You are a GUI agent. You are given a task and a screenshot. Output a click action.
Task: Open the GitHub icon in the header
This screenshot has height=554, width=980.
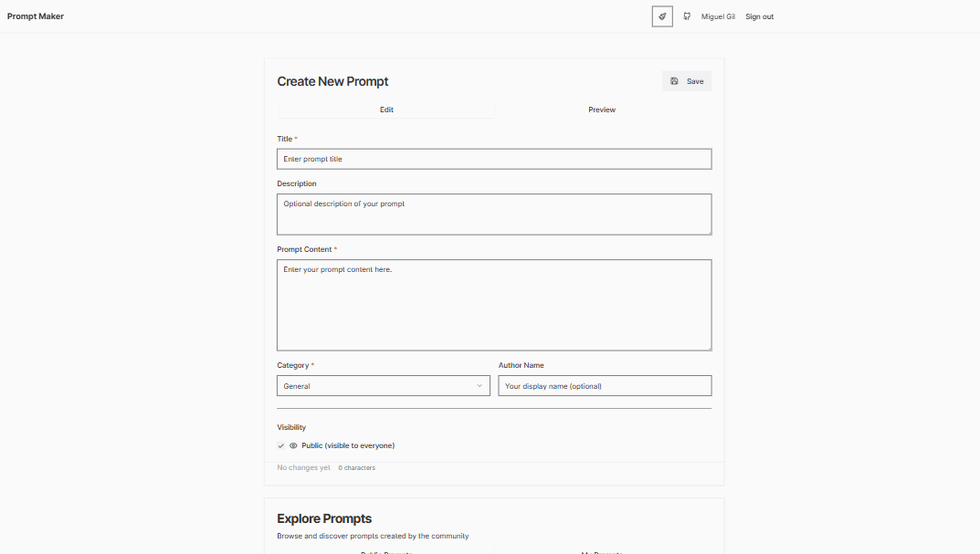pyautogui.click(x=686, y=16)
